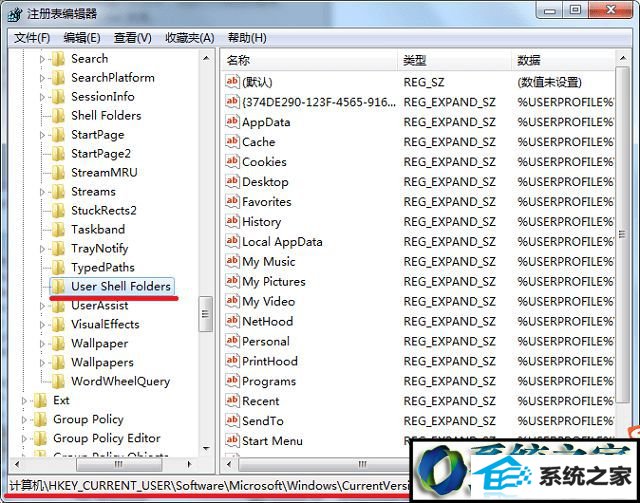Click the (默认) value string icon
Image resolution: width=640 pixels, height=503 pixels.
[232, 82]
